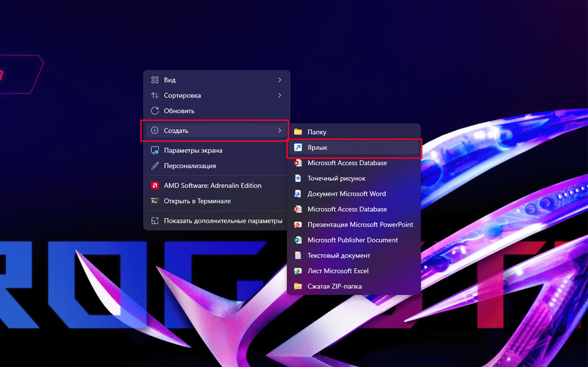Expand the Вид submenu arrow

click(x=279, y=80)
